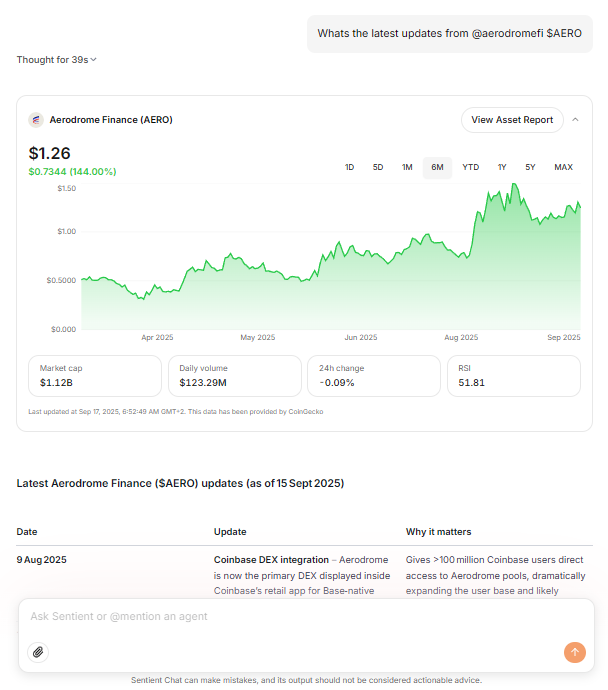Click the 'Why it matters' column header
The width and height of the screenshot is (608, 690).
438,532
